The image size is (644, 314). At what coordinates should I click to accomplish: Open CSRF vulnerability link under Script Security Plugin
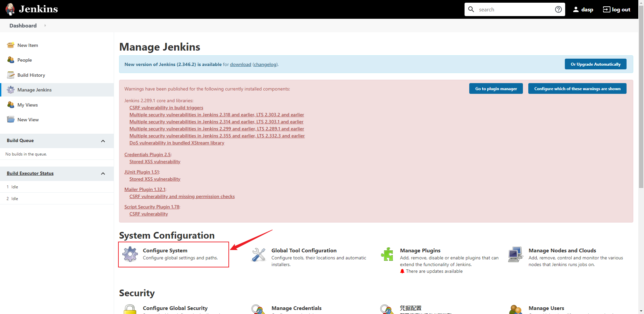(149, 214)
